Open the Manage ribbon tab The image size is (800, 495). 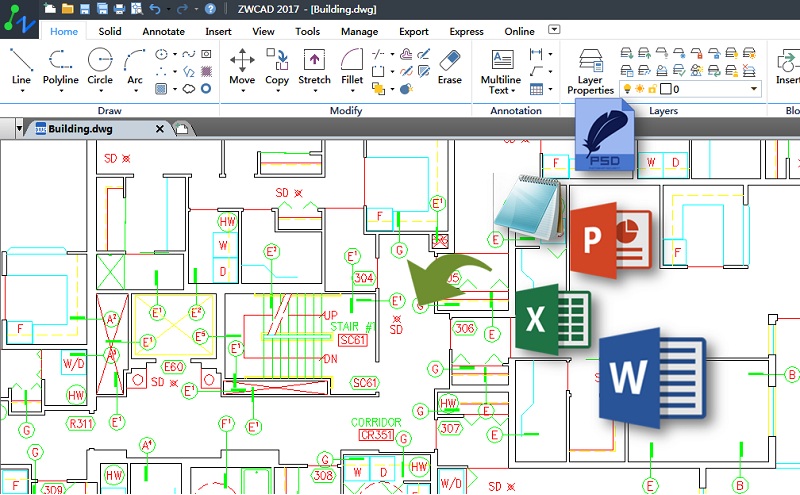click(x=360, y=31)
